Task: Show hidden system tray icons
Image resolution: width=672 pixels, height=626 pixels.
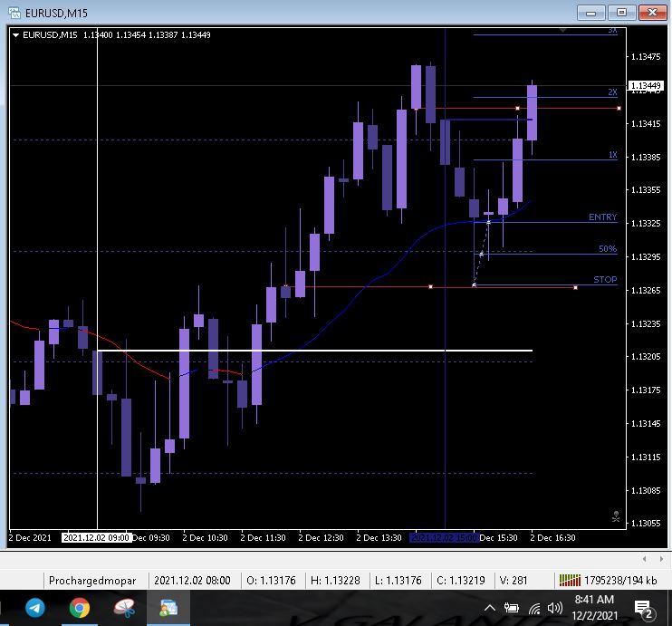Action: tap(490, 608)
